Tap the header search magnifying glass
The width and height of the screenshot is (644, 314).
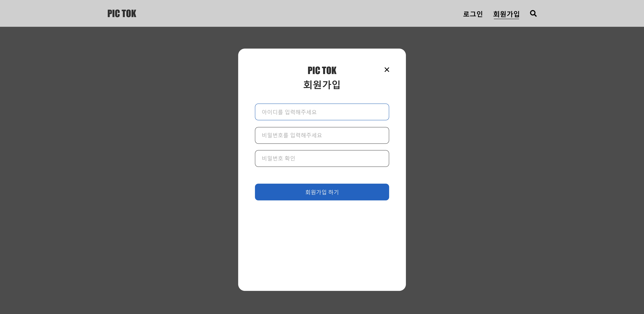coord(533,14)
